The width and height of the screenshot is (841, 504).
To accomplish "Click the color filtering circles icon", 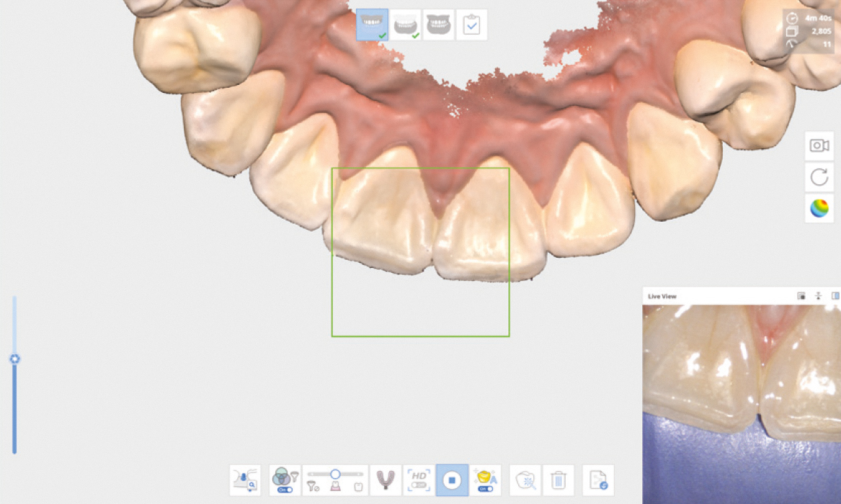I will pyautogui.click(x=281, y=476).
